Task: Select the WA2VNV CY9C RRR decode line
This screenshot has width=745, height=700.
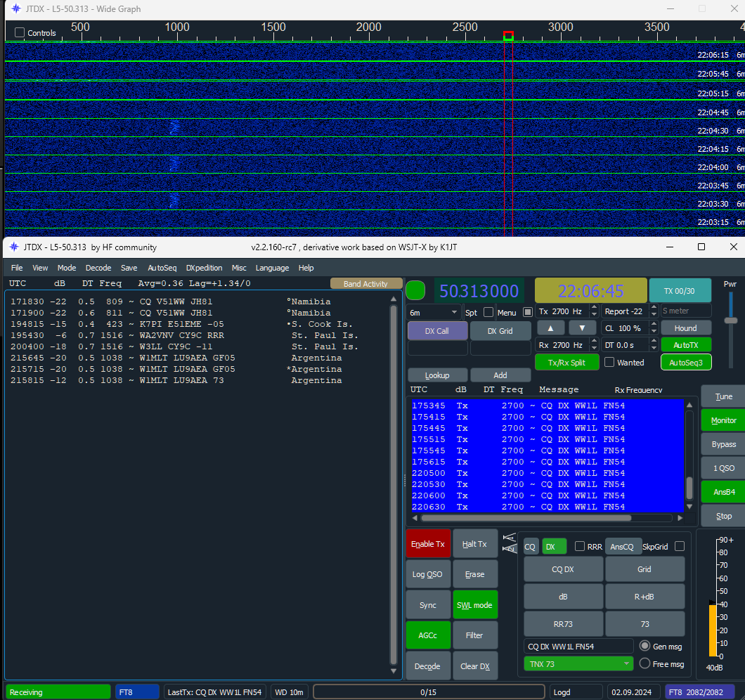Action: click(184, 335)
